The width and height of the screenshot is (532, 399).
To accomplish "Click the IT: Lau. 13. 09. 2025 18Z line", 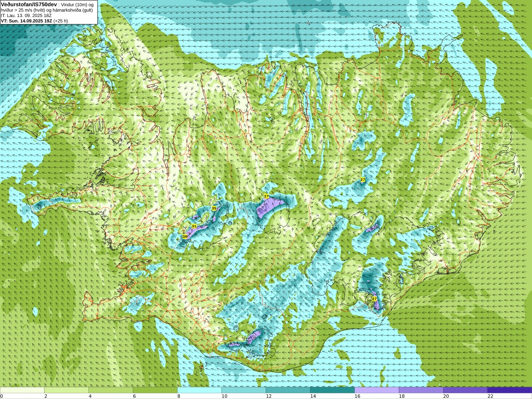I will click(x=26, y=15).
